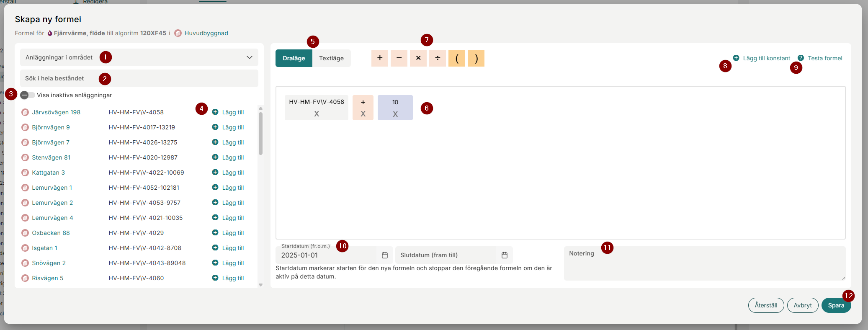This screenshot has width=868, height=330.
Task: Toggle Visa inaktiva anläggningar switch
Action: tap(27, 95)
